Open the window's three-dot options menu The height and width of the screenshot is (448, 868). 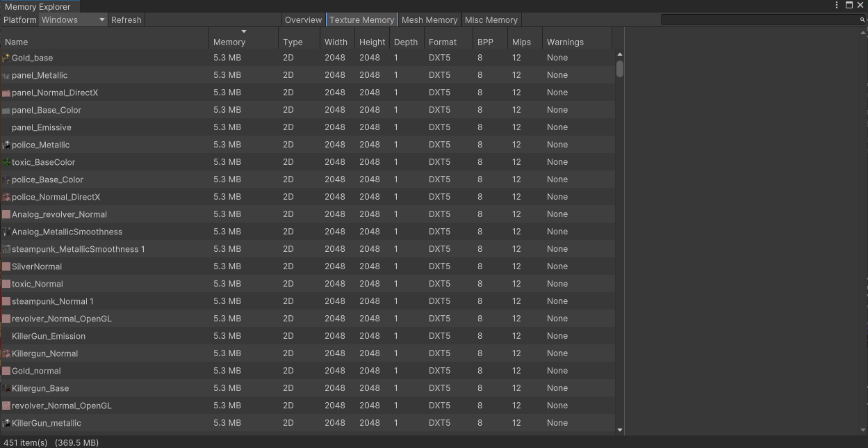click(837, 5)
